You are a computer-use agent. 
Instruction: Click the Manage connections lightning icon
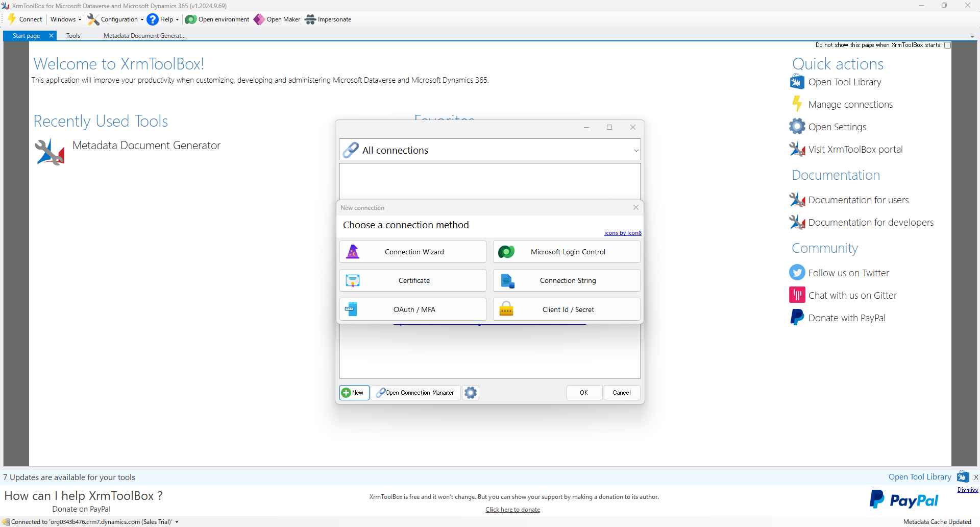point(797,104)
